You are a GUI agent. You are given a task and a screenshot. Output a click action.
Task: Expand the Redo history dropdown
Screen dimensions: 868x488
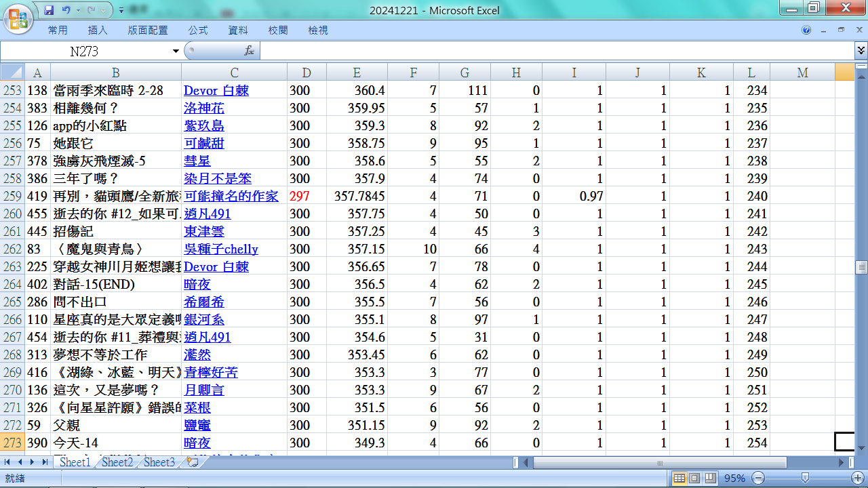(x=104, y=10)
